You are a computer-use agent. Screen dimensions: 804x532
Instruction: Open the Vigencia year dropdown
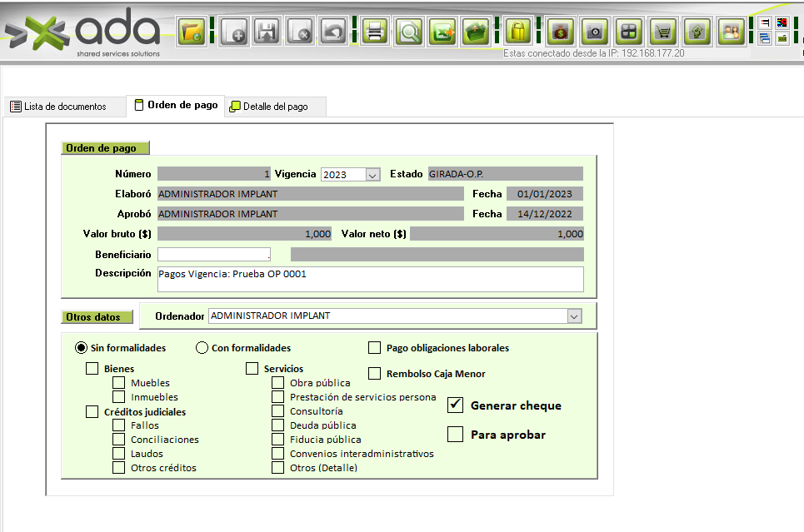[372, 175]
